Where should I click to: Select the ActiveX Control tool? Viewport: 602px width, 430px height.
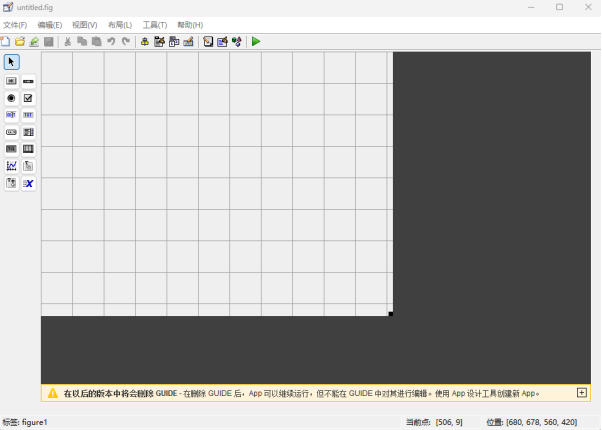[28, 183]
